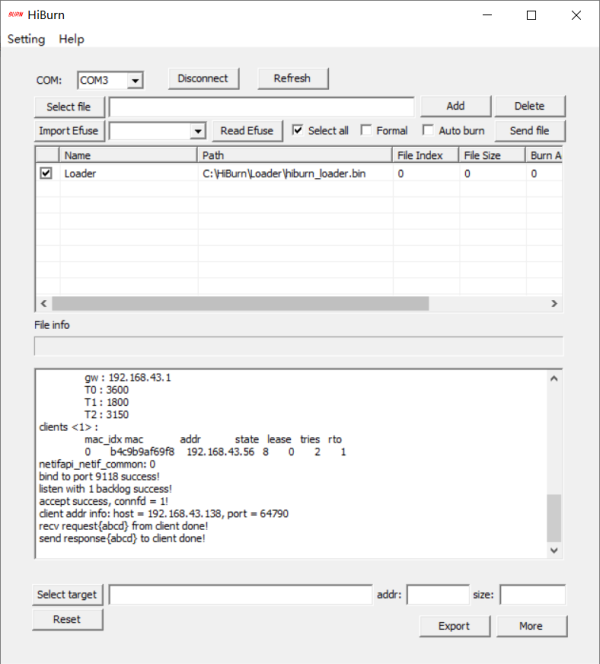This screenshot has height=664, width=600.
Task: Click the Import Efuse button
Action: coord(69,131)
